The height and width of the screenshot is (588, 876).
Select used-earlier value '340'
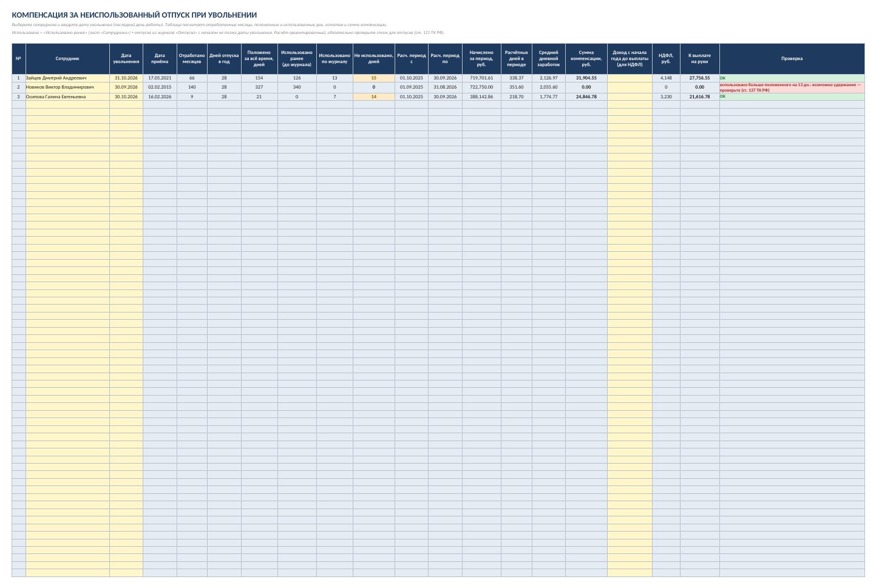(297, 87)
